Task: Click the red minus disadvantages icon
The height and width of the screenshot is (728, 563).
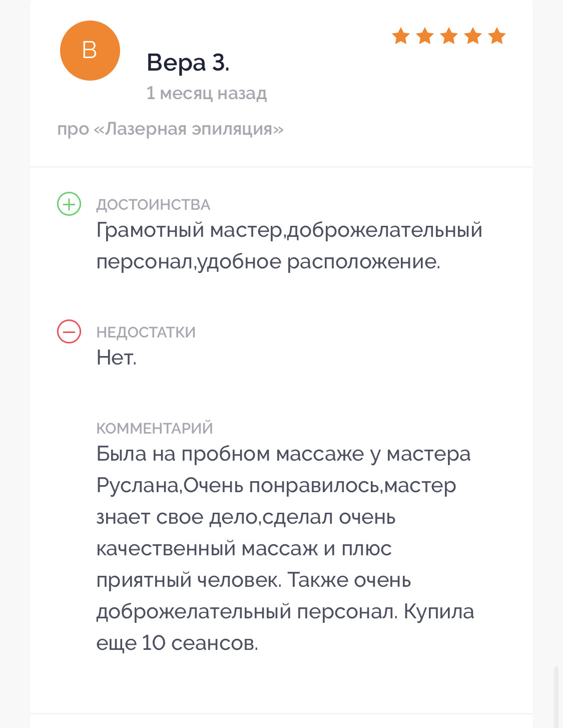Action: click(x=69, y=331)
